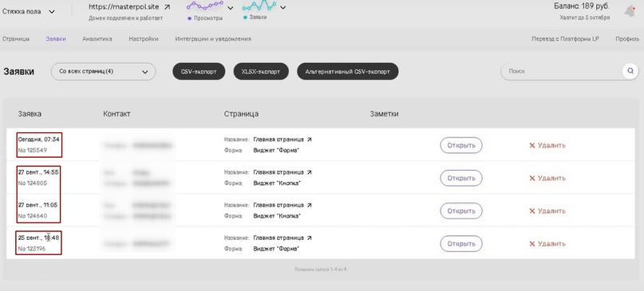The width and height of the screenshot is (644, 291).
Task: Click the Контакт column header
Action: pyautogui.click(x=117, y=114)
